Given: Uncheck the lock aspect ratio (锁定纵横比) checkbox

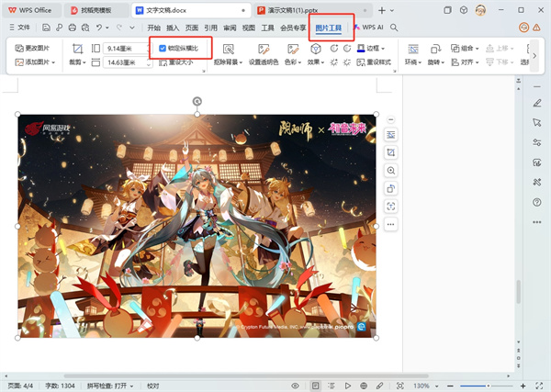Looking at the screenshot, I should coord(163,48).
